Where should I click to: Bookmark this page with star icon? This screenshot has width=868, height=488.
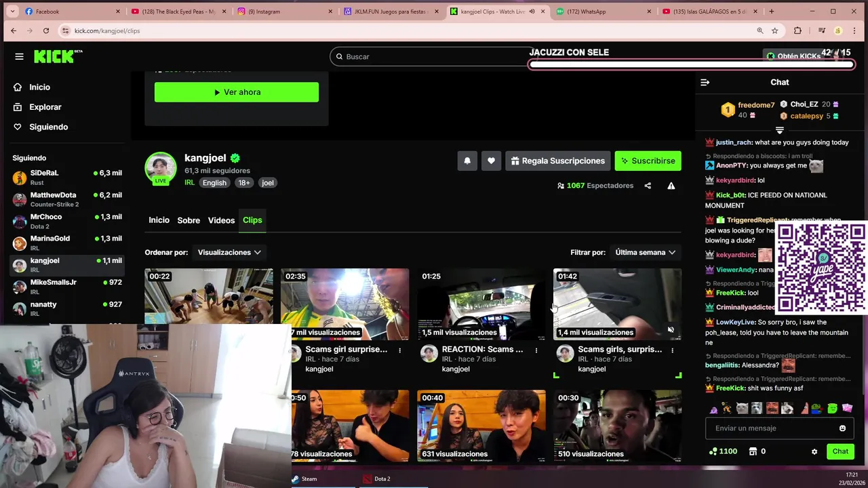pos(774,30)
